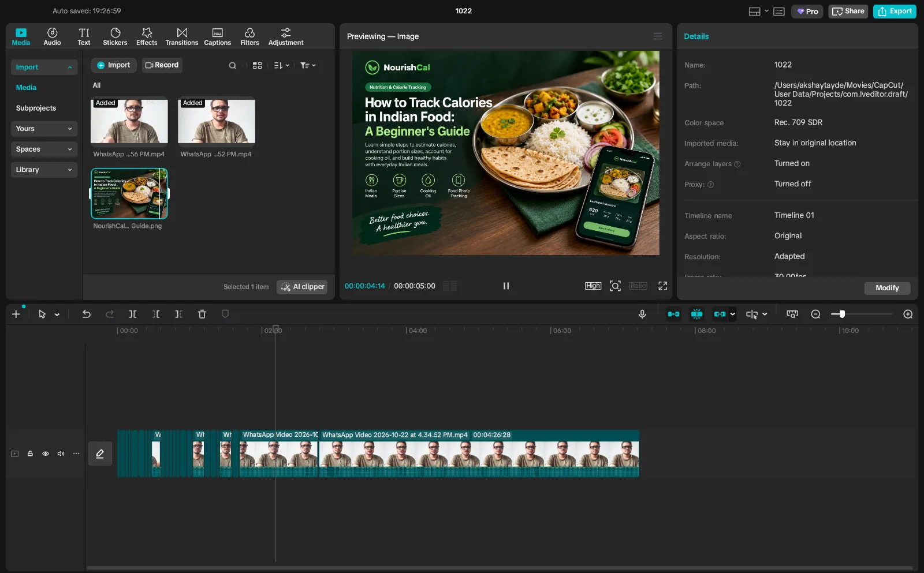
Task: Undo the last action
Action: pyautogui.click(x=86, y=314)
